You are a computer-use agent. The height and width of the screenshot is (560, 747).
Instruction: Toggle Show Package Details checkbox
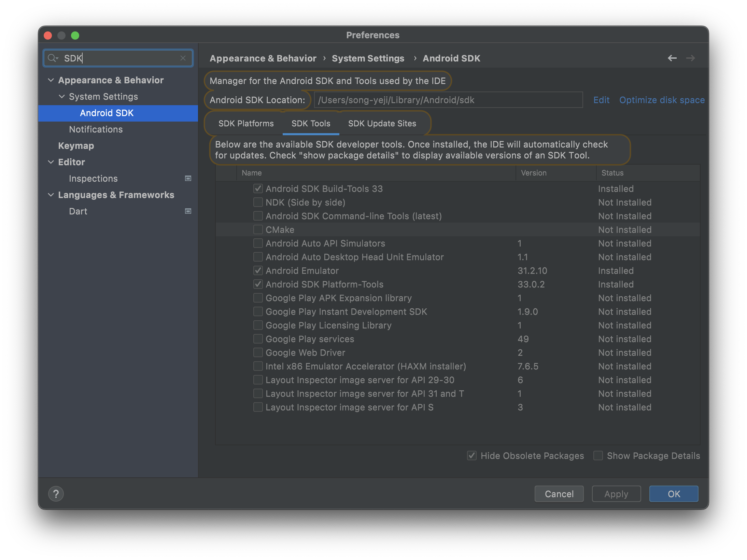pos(598,456)
